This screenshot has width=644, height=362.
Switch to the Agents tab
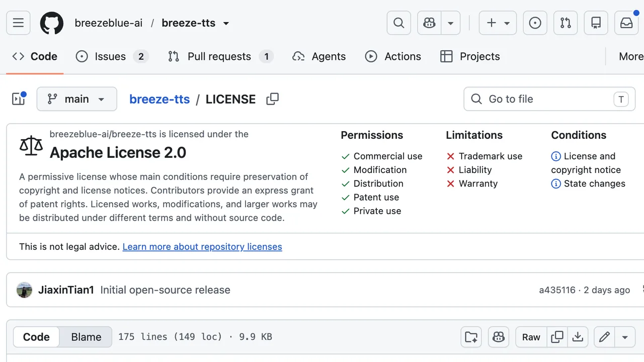click(319, 56)
